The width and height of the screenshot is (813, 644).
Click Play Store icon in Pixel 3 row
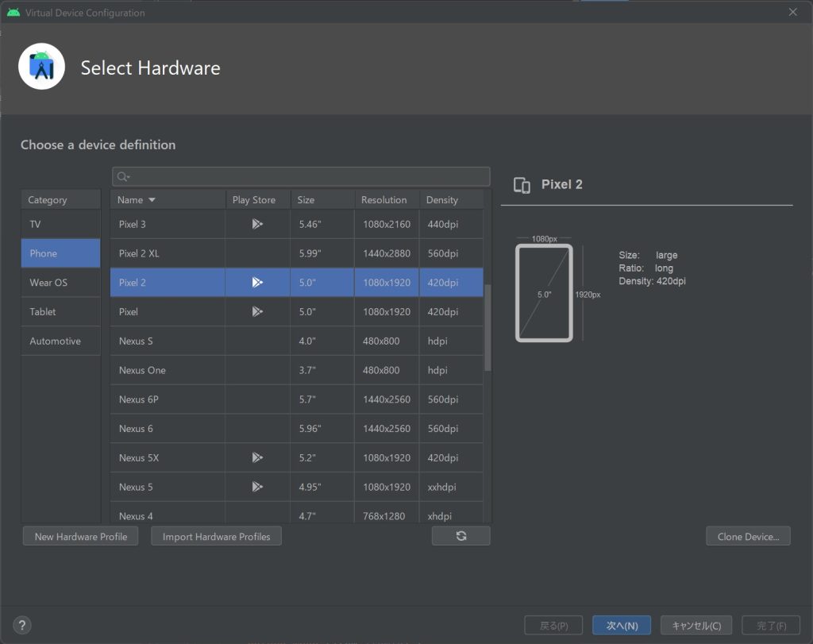coord(257,224)
